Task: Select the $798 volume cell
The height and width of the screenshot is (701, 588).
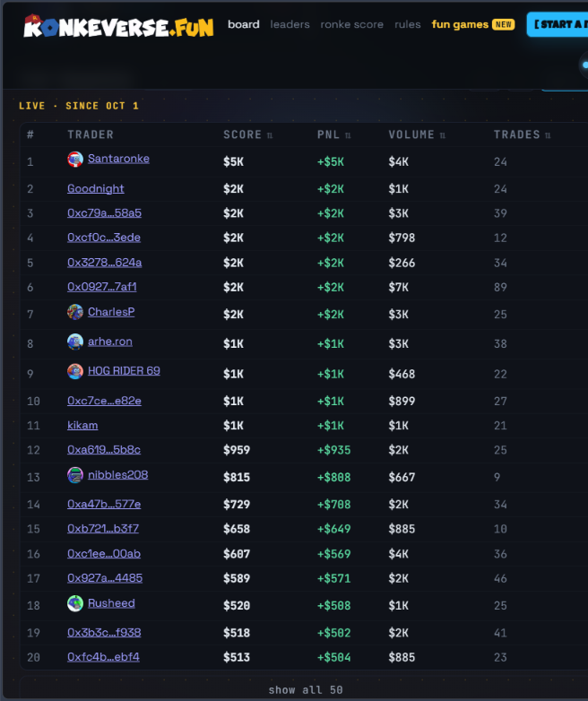Action: pyautogui.click(x=402, y=238)
